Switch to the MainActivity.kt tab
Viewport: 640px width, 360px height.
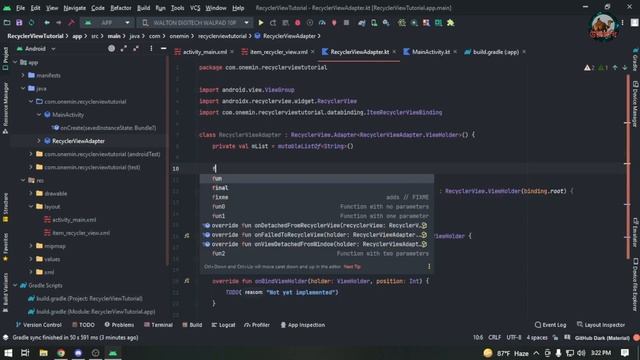[x=431, y=52]
